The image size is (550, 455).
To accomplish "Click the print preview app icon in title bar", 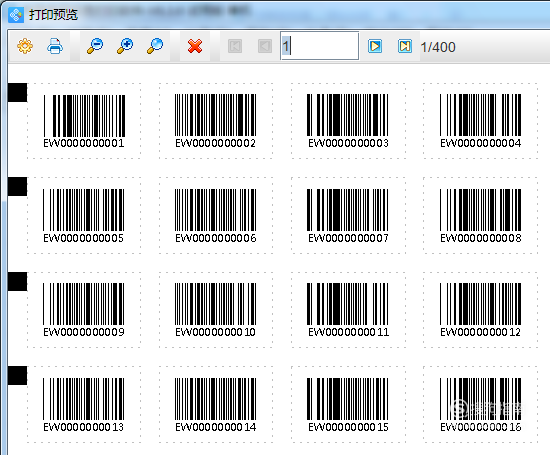I will (16, 15).
